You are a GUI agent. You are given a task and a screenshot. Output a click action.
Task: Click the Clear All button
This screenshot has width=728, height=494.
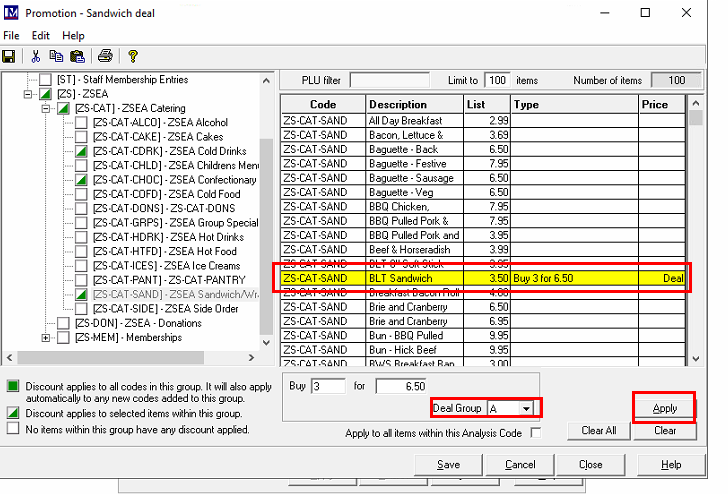click(x=598, y=430)
